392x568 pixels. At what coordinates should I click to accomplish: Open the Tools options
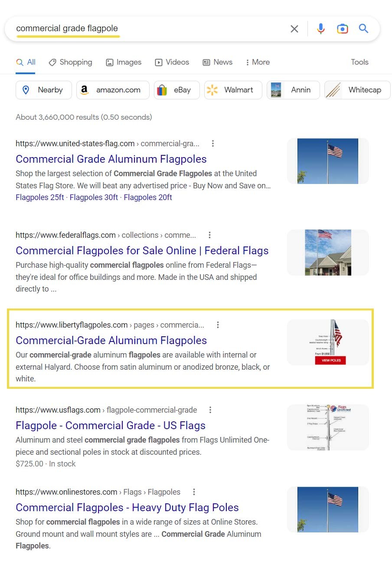[x=359, y=62]
